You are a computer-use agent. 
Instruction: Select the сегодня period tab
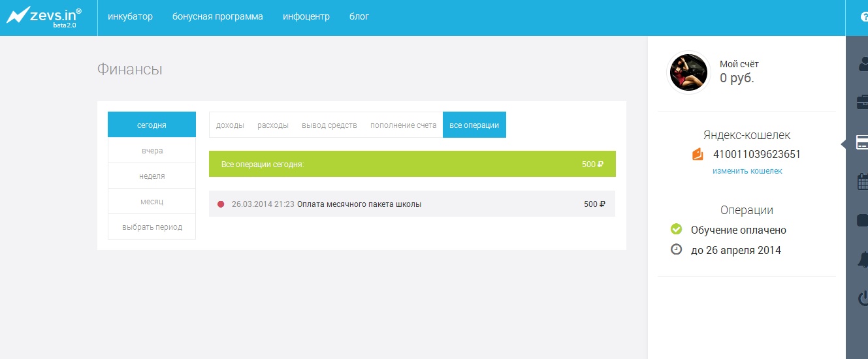(x=152, y=125)
